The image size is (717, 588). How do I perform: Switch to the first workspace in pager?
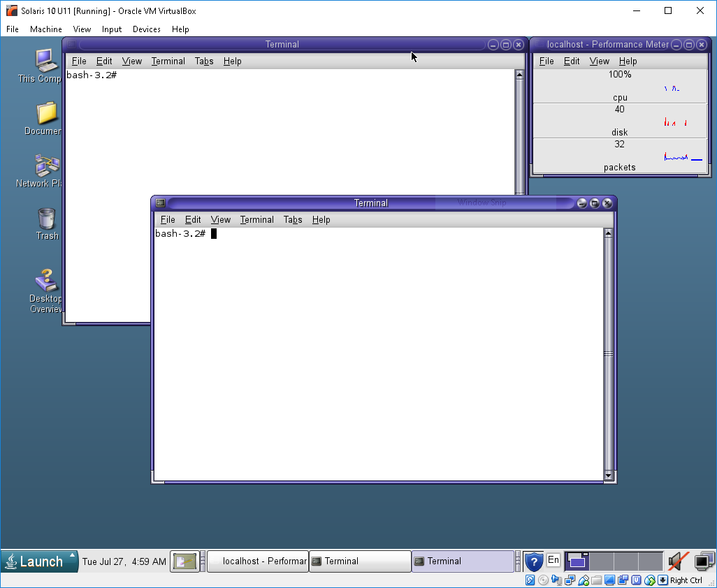coord(577,561)
